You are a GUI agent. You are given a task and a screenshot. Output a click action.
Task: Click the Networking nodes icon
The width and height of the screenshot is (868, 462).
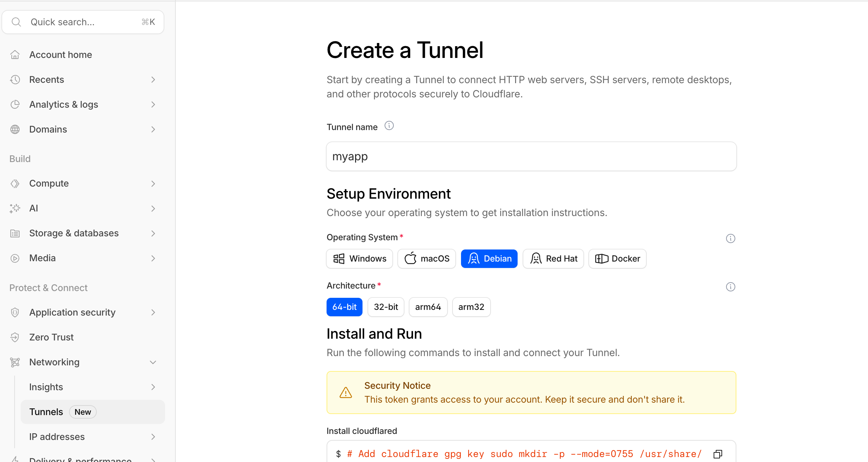(x=15, y=362)
